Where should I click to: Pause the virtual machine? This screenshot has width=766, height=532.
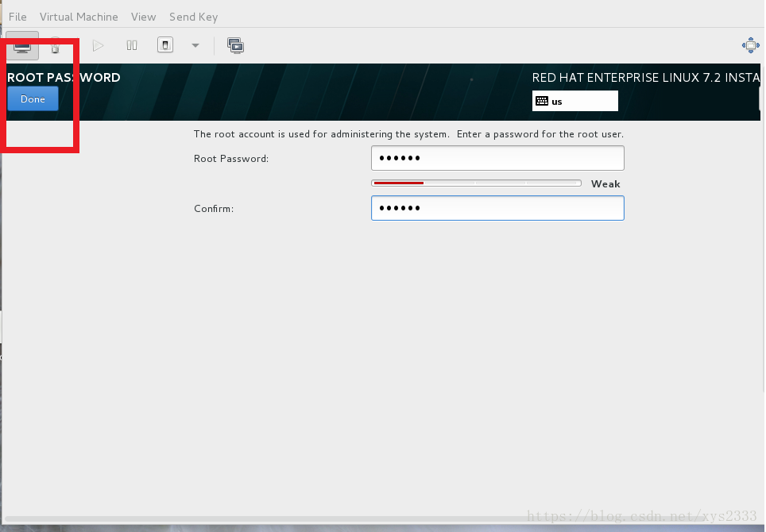pyautogui.click(x=132, y=46)
